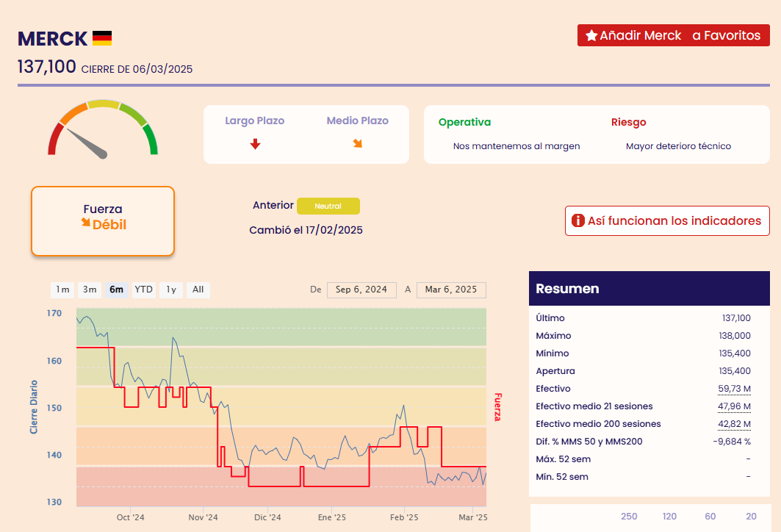Click the end date field Mar 6, 2025
The height and width of the screenshot is (532, 781).
tap(451, 290)
